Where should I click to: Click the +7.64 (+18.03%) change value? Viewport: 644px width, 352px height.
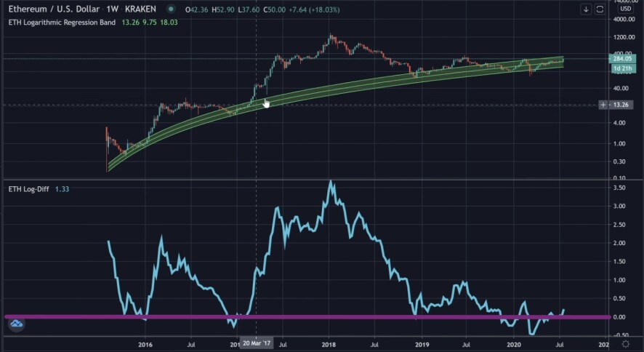point(314,9)
